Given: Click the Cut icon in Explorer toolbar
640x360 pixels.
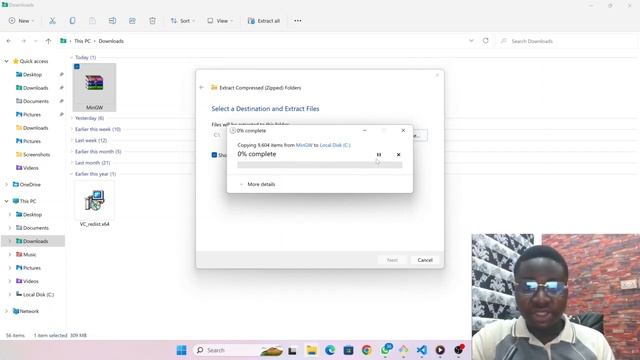Looking at the screenshot, I should (52, 21).
